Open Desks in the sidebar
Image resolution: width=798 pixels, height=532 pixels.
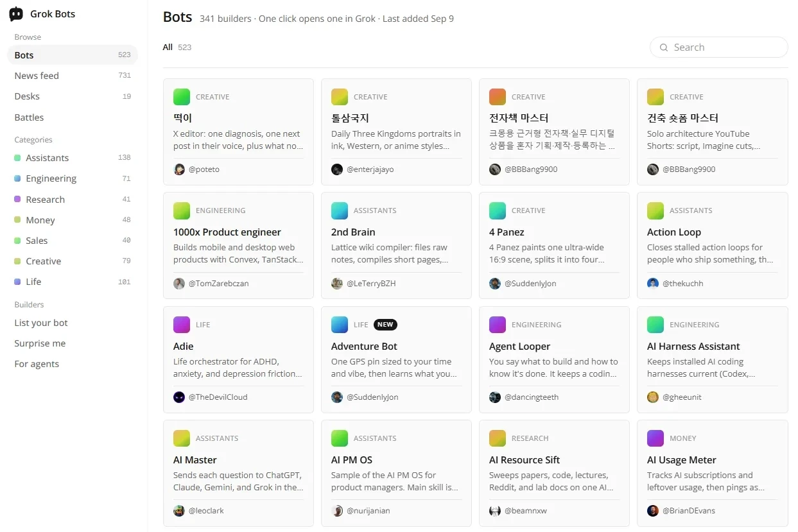(73, 96)
